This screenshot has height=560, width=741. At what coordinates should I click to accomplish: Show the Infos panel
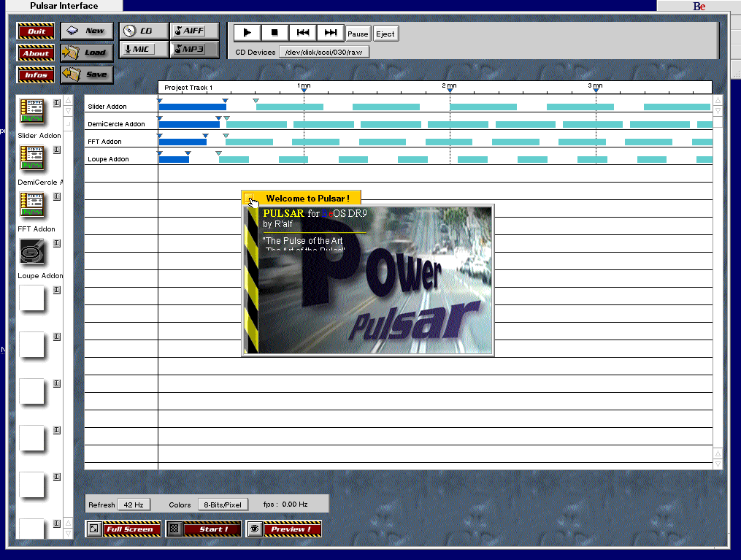click(x=36, y=74)
